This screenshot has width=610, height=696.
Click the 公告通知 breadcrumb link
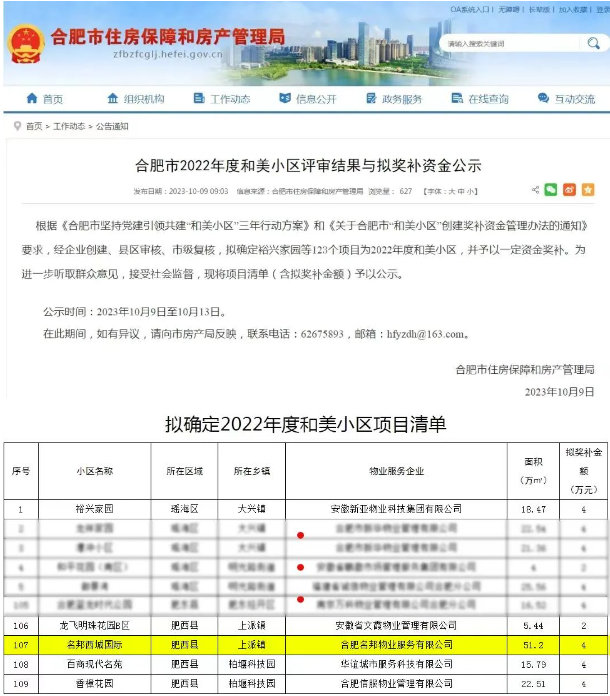click(x=113, y=126)
